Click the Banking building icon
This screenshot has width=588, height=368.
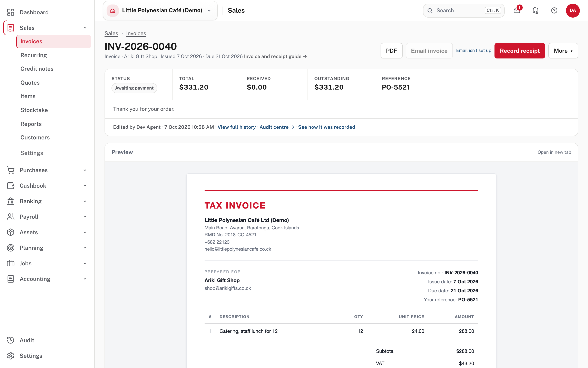(x=10, y=201)
